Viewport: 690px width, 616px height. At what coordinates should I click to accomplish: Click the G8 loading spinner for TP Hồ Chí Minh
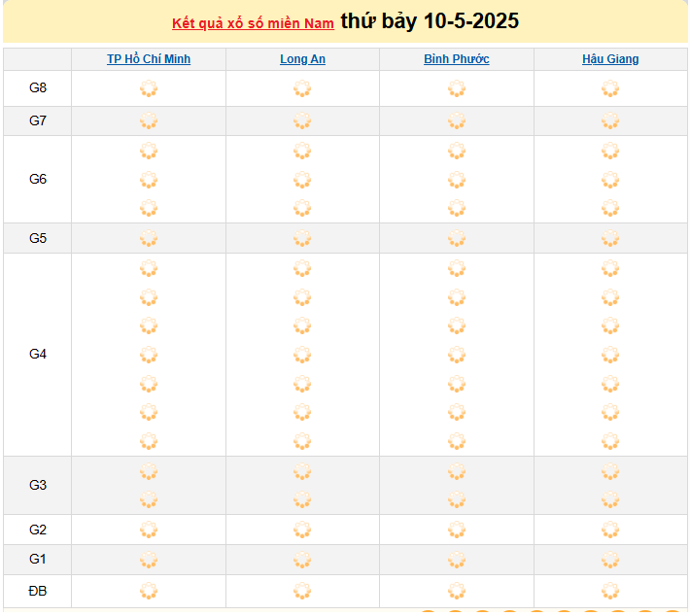click(x=149, y=88)
